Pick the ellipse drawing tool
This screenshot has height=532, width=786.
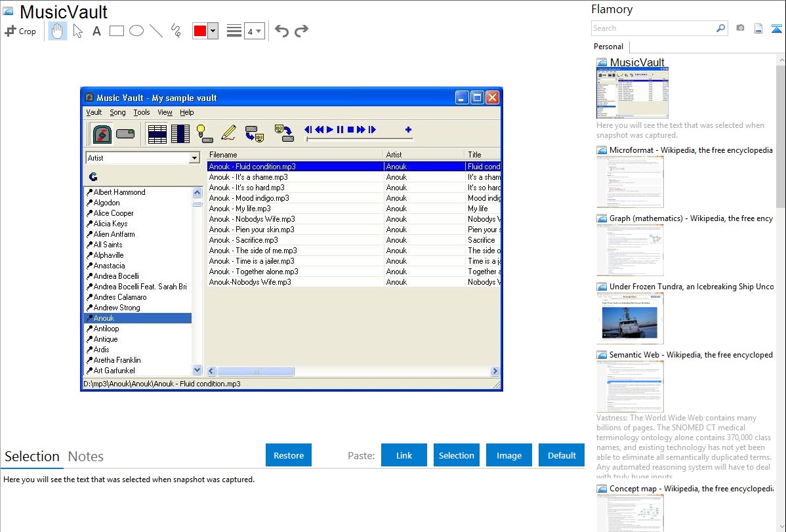(x=136, y=31)
